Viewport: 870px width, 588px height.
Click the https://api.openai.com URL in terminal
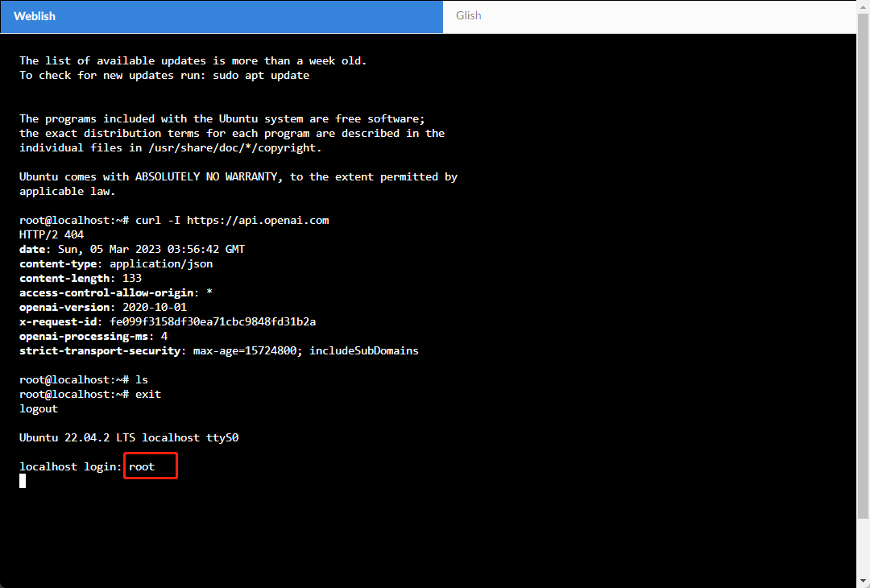coord(258,220)
